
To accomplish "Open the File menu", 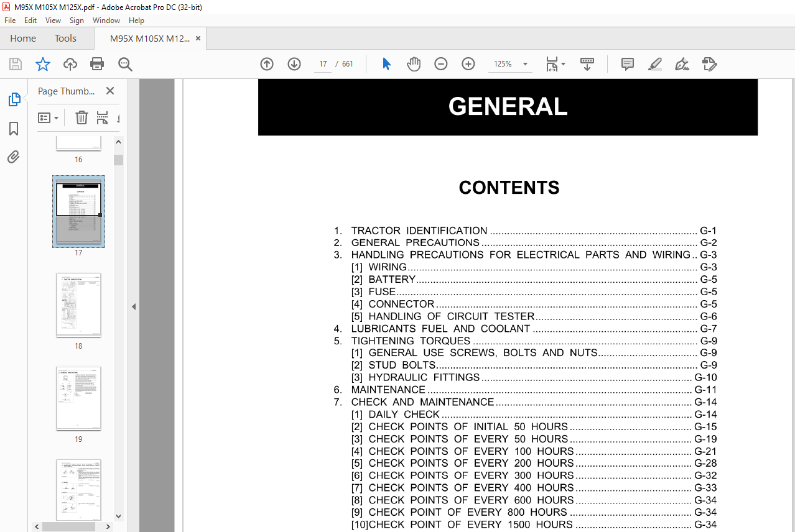I will [x=10, y=21].
